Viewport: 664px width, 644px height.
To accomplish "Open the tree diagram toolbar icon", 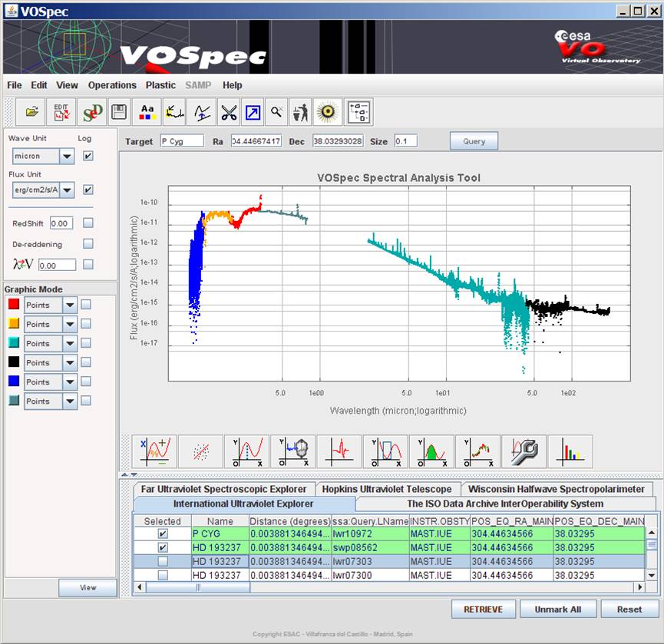I will coord(359,112).
